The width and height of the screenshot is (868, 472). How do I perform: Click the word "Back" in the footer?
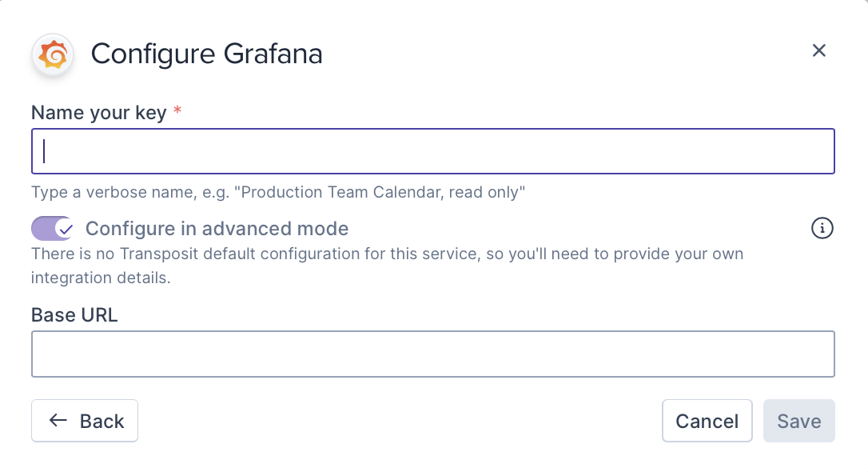coord(102,422)
